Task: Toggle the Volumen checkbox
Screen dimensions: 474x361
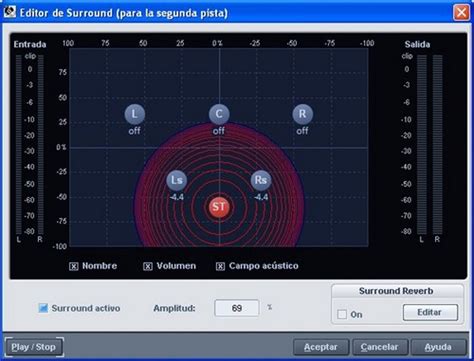Action: click(x=148, y=266)
